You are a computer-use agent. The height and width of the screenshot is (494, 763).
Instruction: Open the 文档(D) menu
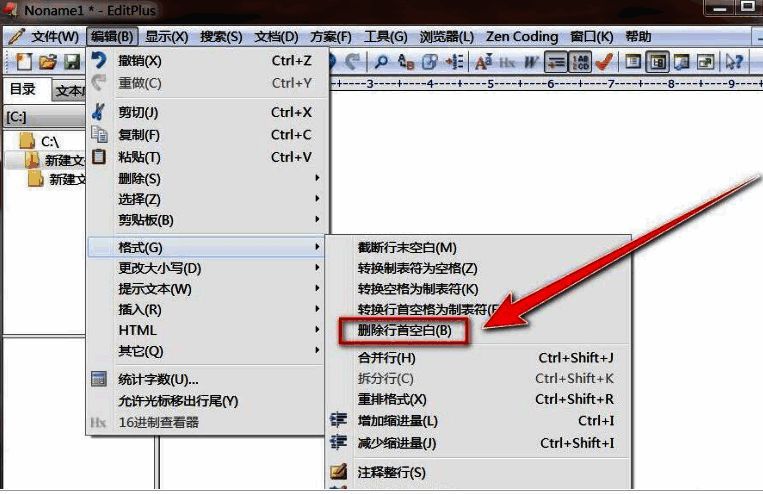[276, 37]
